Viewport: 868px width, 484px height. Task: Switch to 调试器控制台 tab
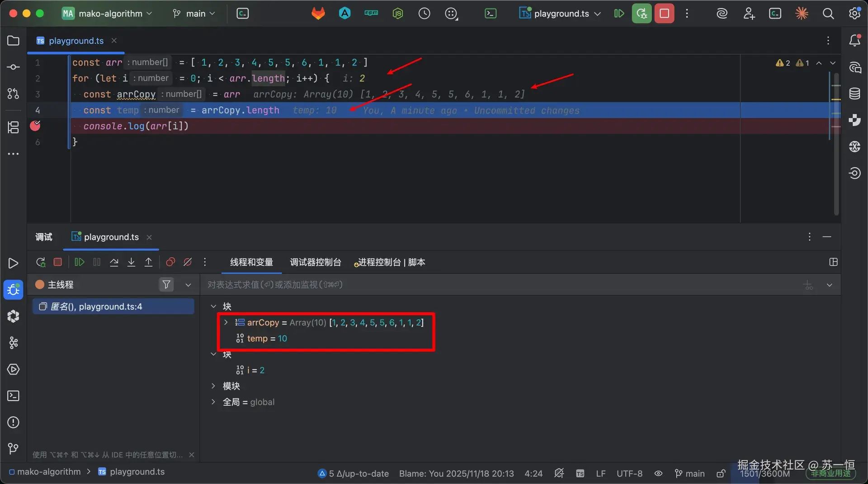[x=316, y=262]
